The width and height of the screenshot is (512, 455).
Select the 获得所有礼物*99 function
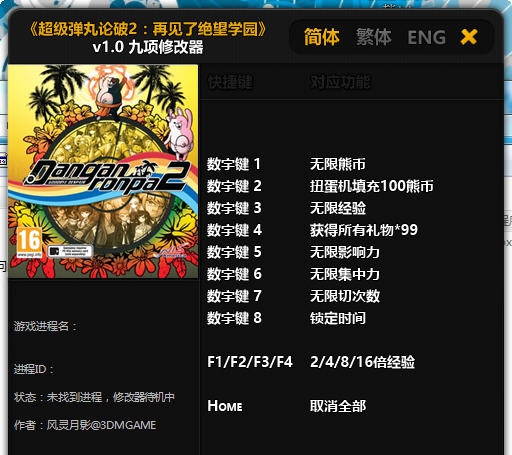(364, 230)
